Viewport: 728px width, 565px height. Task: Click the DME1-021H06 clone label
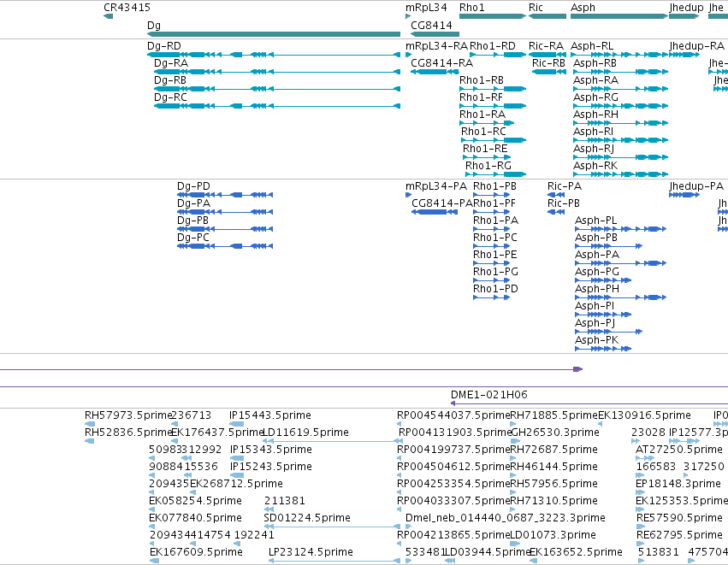[x=488, y=395]
